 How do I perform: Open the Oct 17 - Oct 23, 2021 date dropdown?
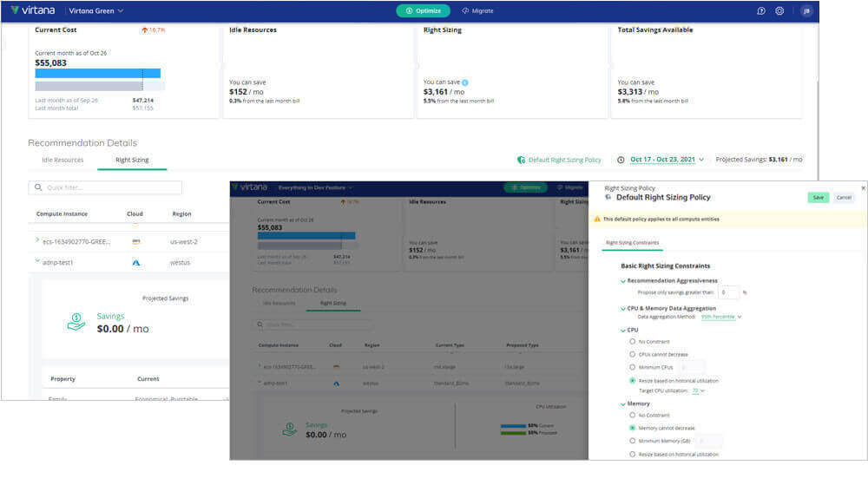coord(667,160)
